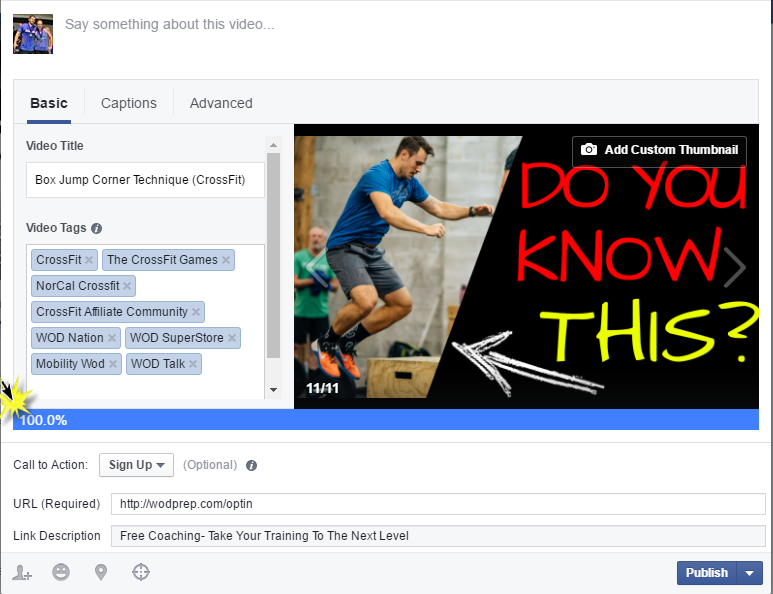Click the Video Title field
The width and height of the screenshot is (773, 594).
point(145,180)
